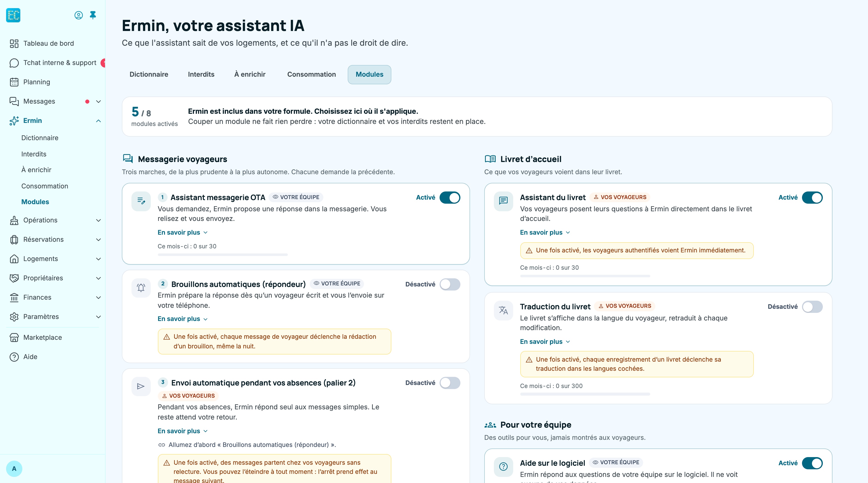This screenshot has width=868, height=483.
Task: Open the Consommation tab
Action: pos(311,74)
